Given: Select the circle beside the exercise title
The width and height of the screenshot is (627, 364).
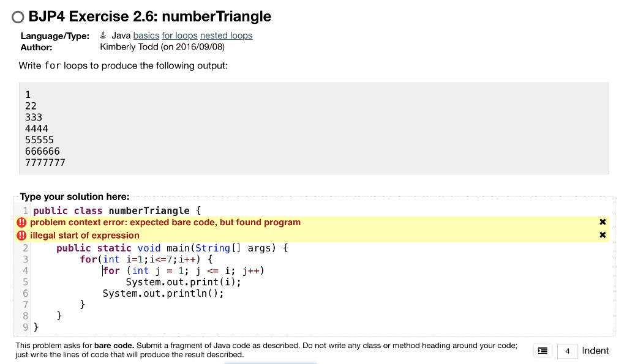Looking at the screenshot, I should 18,17.
